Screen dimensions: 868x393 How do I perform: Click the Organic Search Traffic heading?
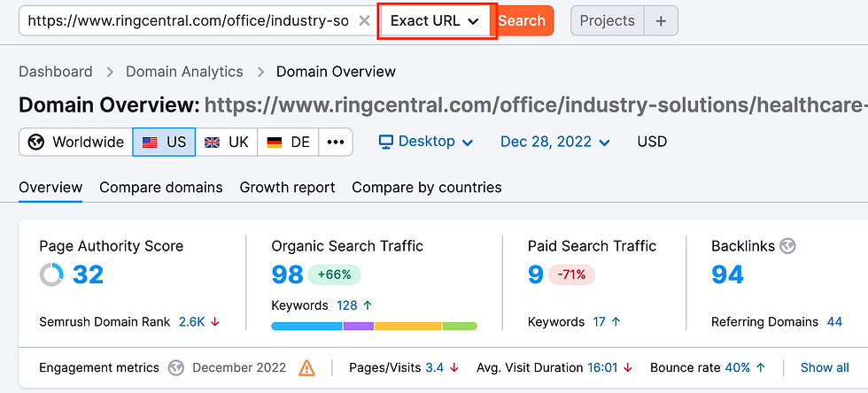pyautogui.click(x=347, y=246)
